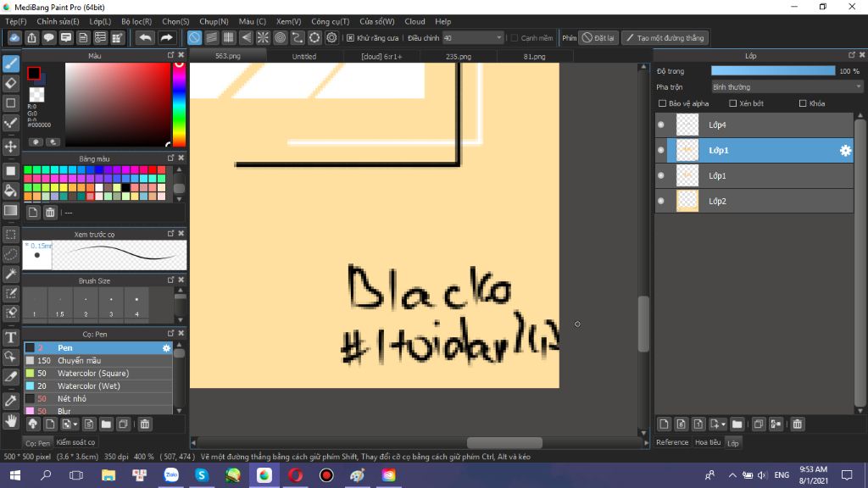Select the Brush tool in the left toolbar

[11, 64]
